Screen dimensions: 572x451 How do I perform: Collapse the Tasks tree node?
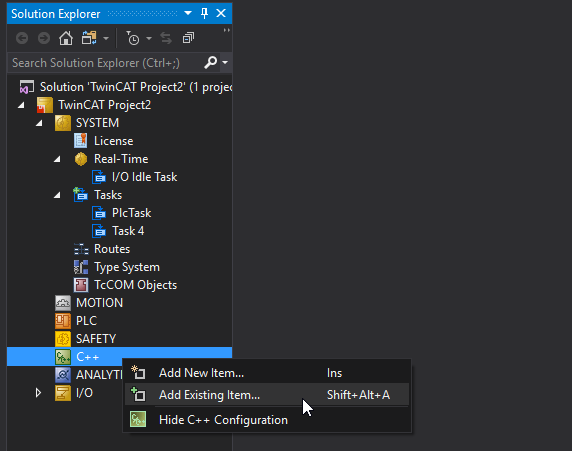57,195
